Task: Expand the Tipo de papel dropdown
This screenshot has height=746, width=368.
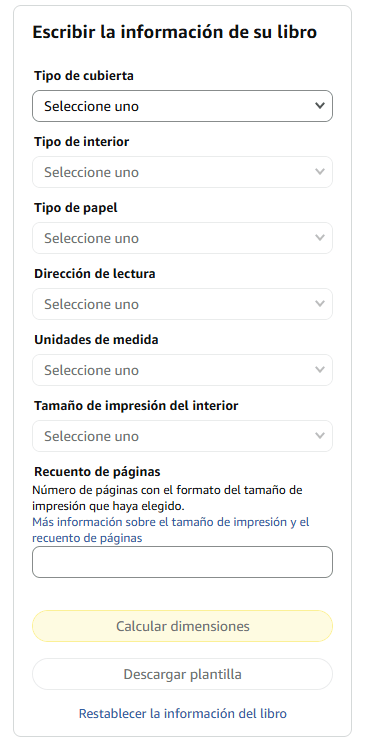Action: pyautogui.click(x=182, y=238)
